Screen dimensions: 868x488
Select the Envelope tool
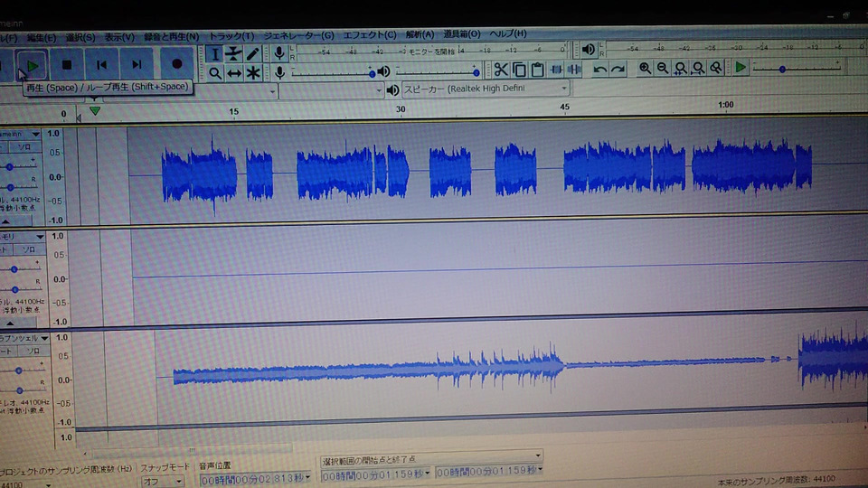coord(233,53)
